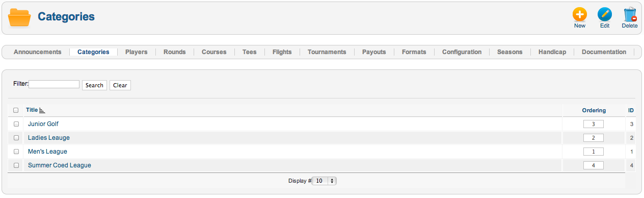Click the New category icon
The width and height of the screenshot is (644, 198).
(580, 14)
